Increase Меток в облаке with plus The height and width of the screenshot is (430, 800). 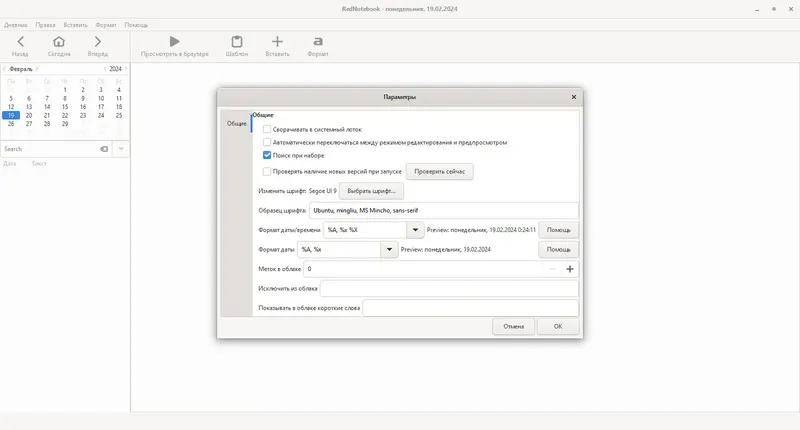570,269
